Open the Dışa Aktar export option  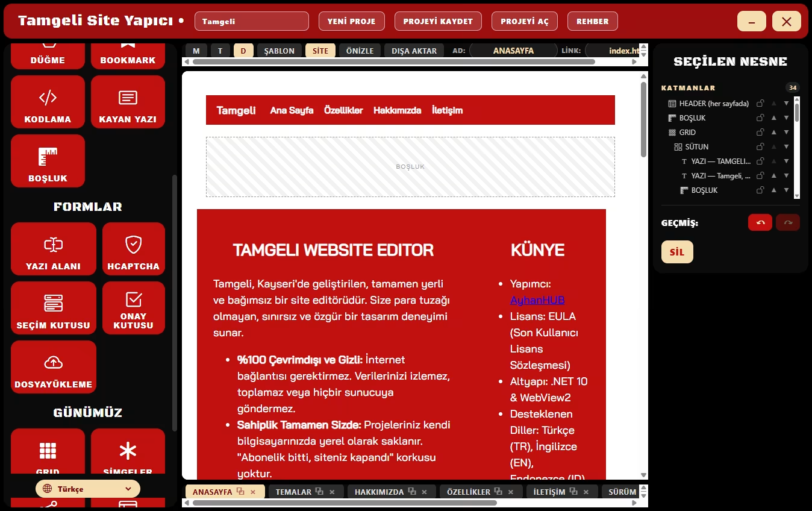pos(414,51)
